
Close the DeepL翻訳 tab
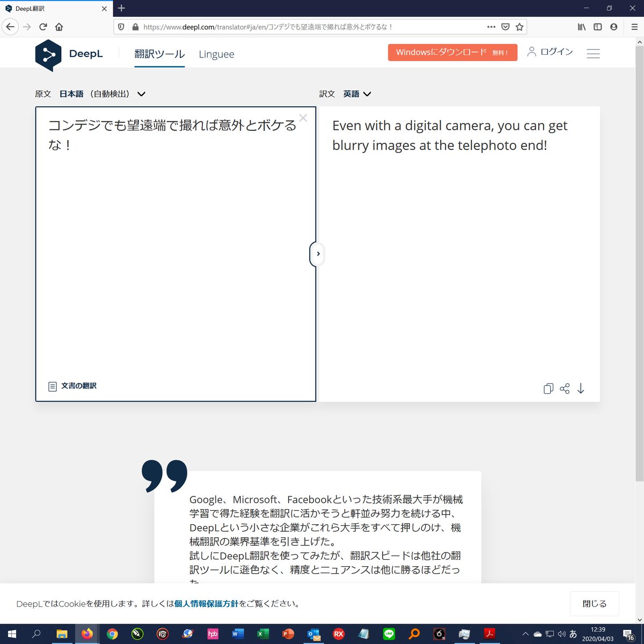104,9
